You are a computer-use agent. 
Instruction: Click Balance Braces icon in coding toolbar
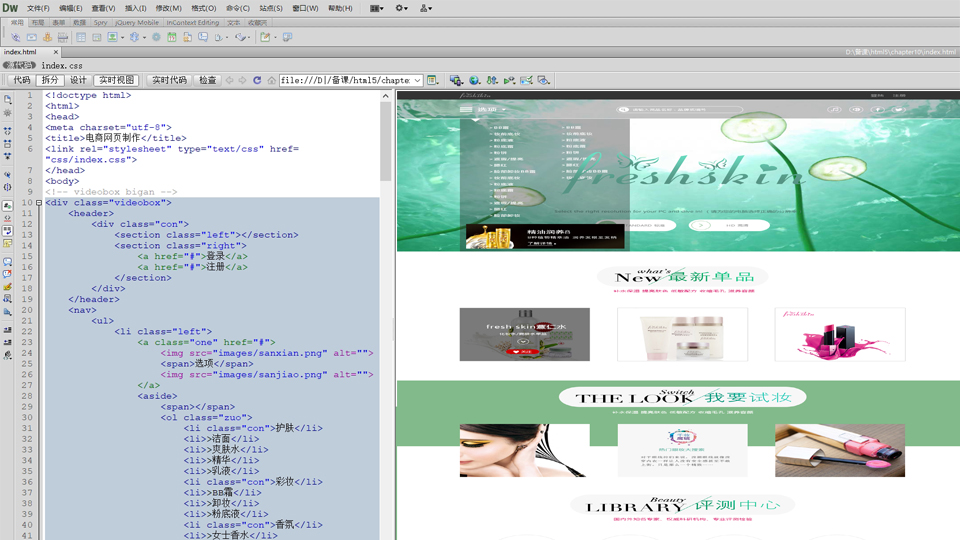7,187
